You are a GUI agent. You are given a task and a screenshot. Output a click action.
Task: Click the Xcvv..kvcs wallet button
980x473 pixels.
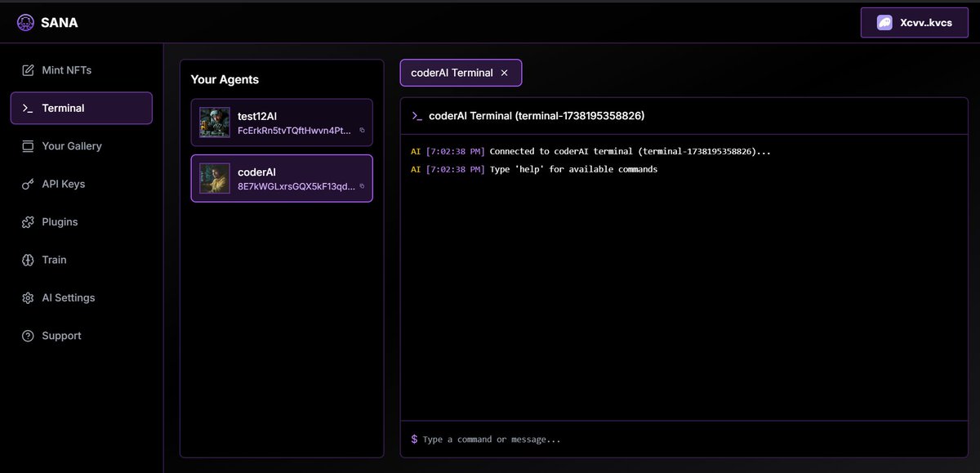click(x=914, y=22)
